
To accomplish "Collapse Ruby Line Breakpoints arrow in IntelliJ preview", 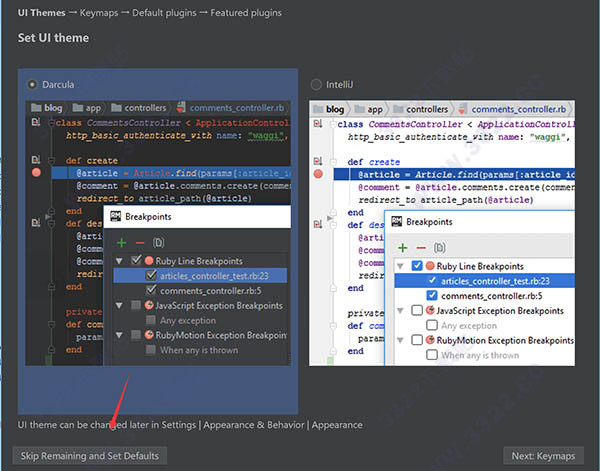I will point(400,266).
